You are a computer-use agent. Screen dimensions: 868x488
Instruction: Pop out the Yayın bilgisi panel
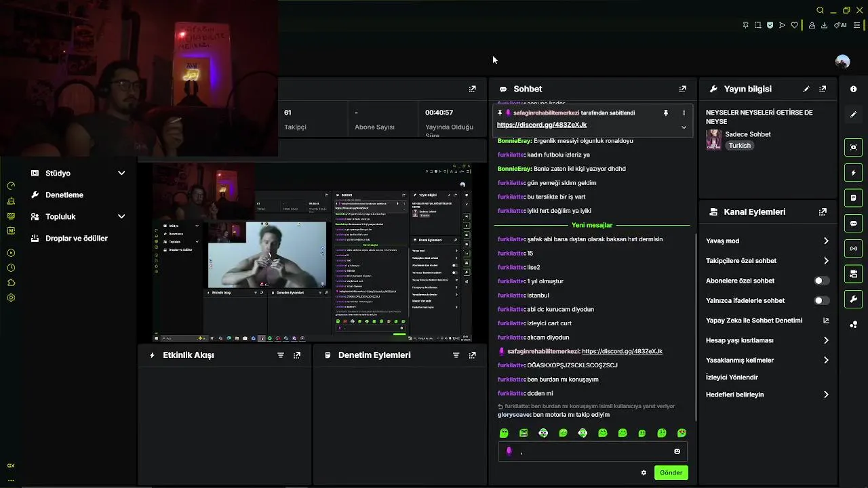(x=823, y=89)
